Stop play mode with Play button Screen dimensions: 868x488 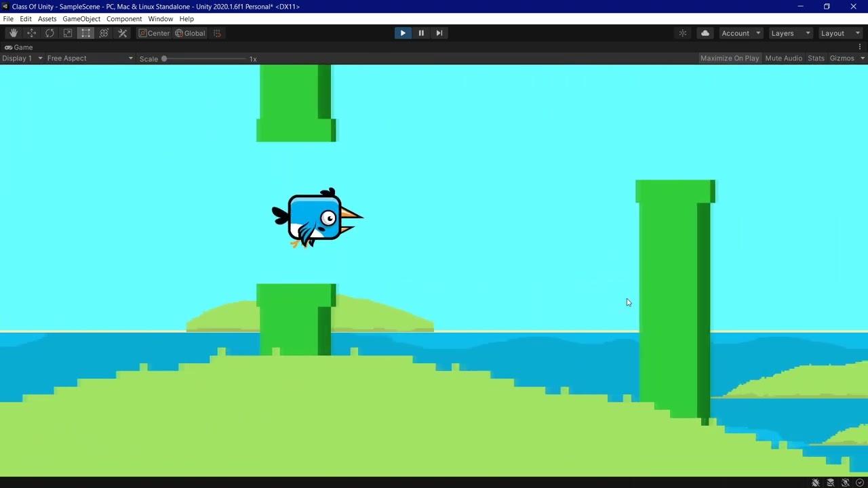[x=403, y=33]
